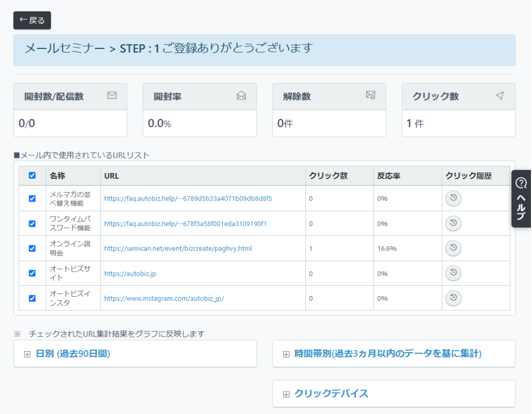532x414 pixels.
Task: Uncheck オンライン説明会 row checkbox
Action: point(32,248)
